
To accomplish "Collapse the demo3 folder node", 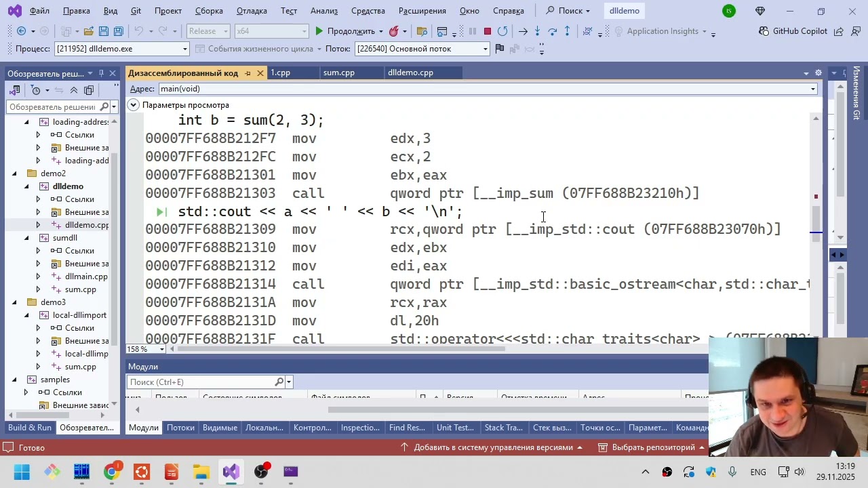I will point(14,302).
